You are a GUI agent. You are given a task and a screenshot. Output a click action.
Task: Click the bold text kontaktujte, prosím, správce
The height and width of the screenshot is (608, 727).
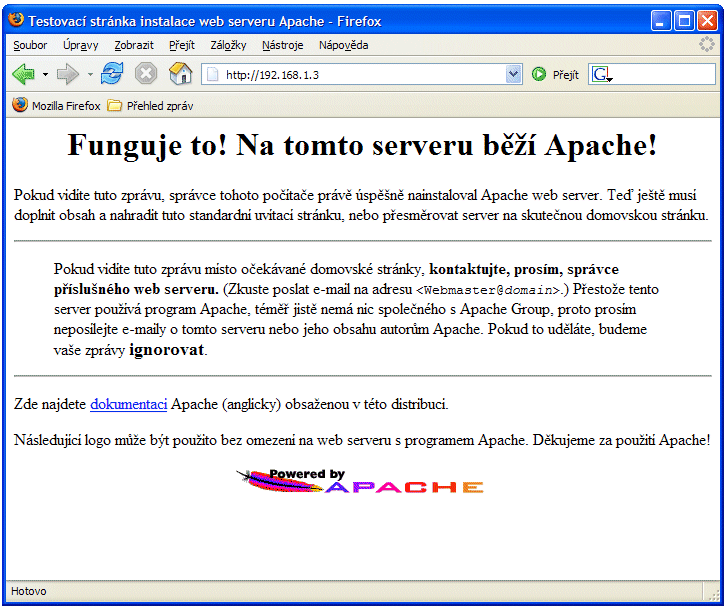(x=524, y=269)
